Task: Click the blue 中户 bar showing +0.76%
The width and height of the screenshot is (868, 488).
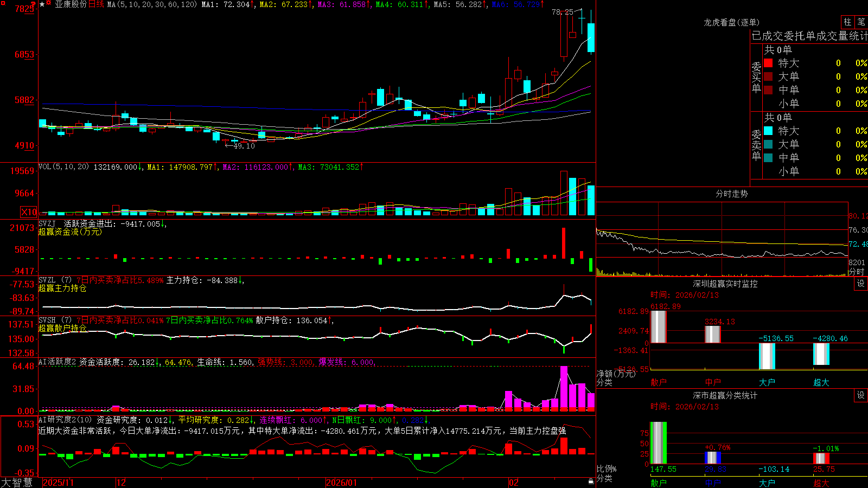Action: tap(713, 458)
